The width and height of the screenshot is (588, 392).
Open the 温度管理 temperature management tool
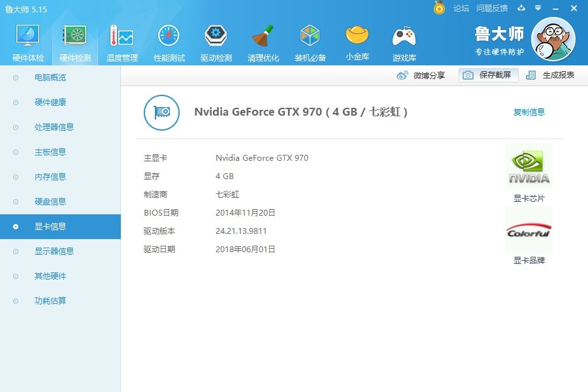pos(121,39)
